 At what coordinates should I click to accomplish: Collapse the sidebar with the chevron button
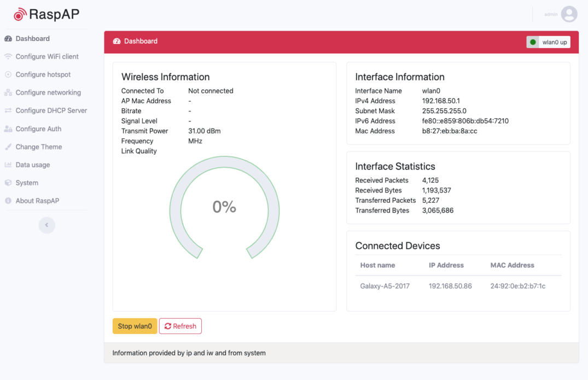point(47,225)
